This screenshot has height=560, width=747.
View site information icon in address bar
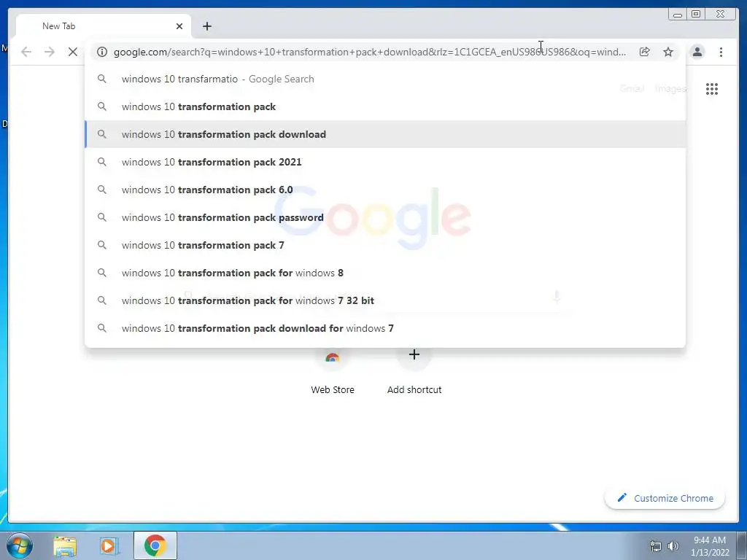(x=102, y=52)
